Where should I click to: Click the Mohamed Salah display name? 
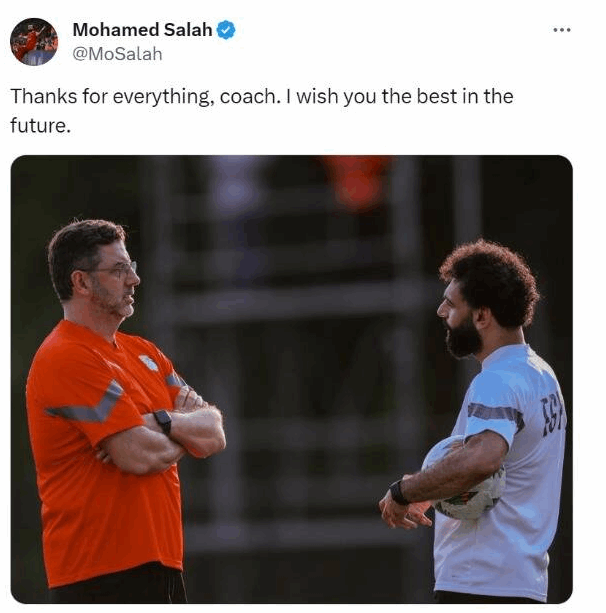[x=142, y=30]
